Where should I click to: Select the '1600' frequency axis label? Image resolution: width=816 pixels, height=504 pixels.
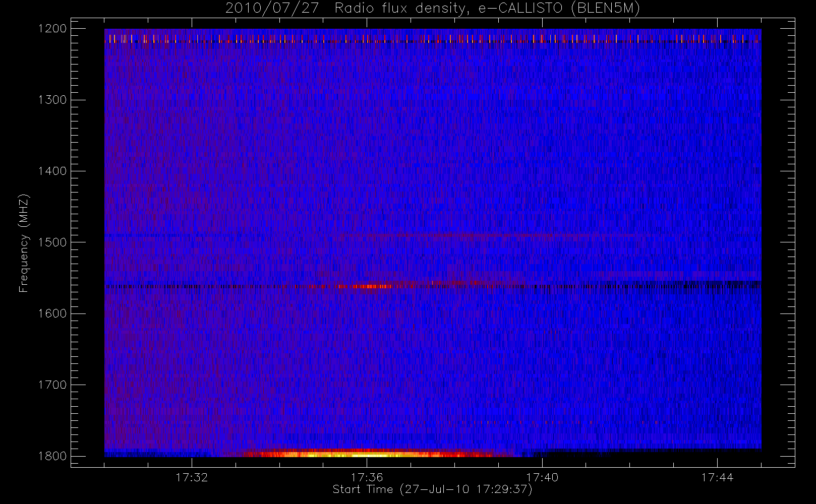click(52, 313)
